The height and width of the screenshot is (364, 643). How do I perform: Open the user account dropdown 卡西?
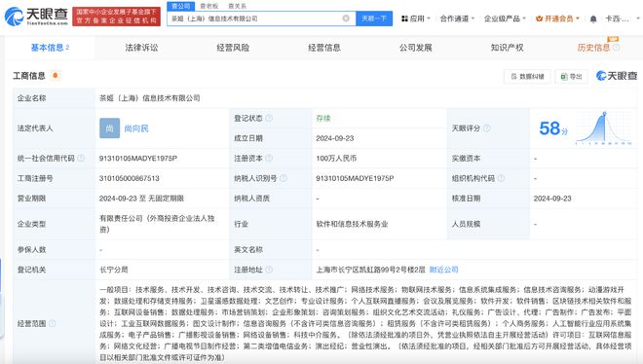point(623,18)
